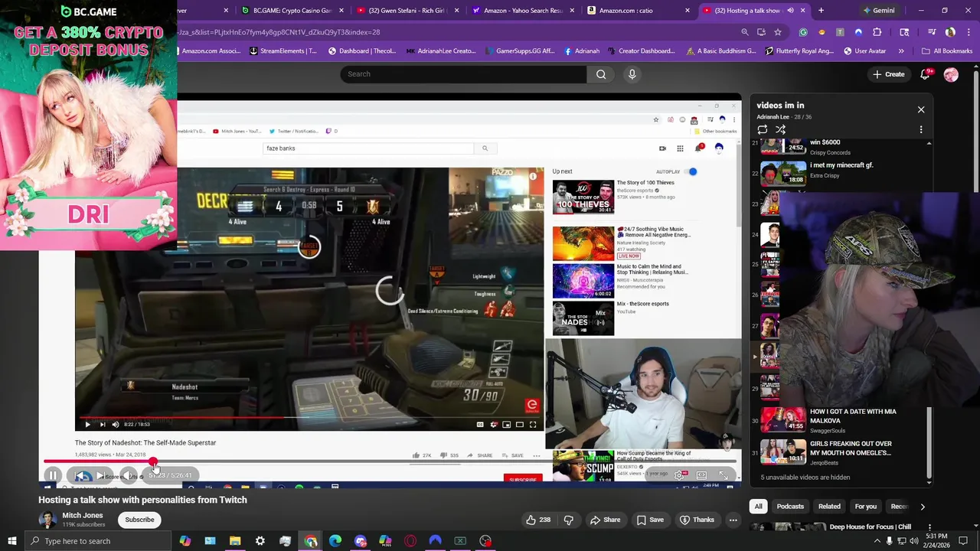980x551 pixels.
Task: Expand hidden bookmarks overflow chevron
Action: tap(901, 51)
